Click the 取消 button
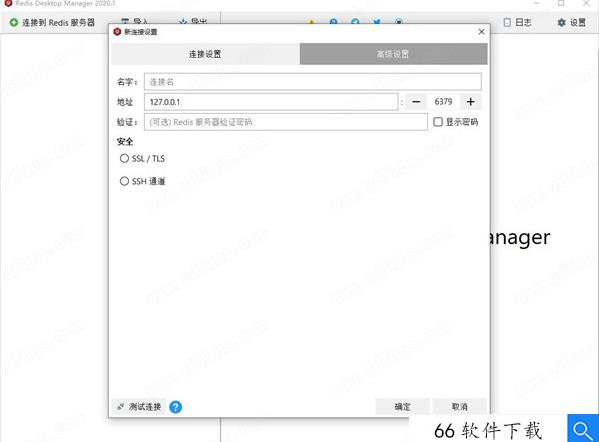This screenshot has height=442, width=599. tap(459, 407)
